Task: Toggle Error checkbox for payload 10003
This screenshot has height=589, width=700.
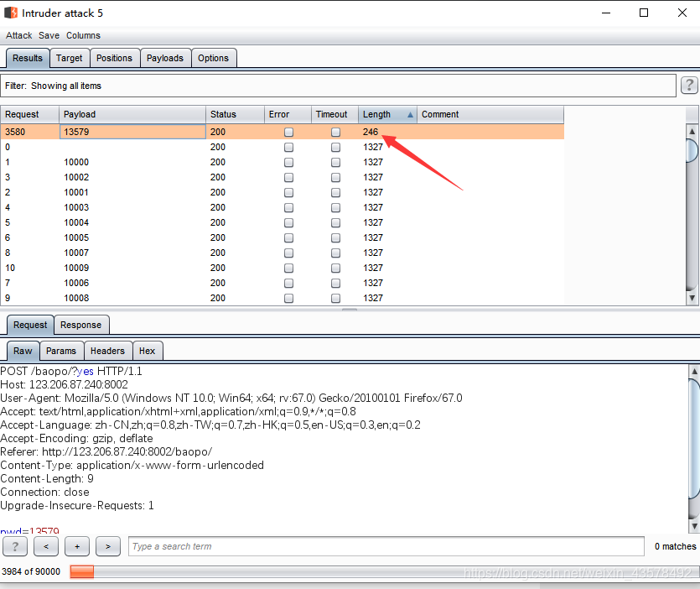Action: click(x=289, y=208)
